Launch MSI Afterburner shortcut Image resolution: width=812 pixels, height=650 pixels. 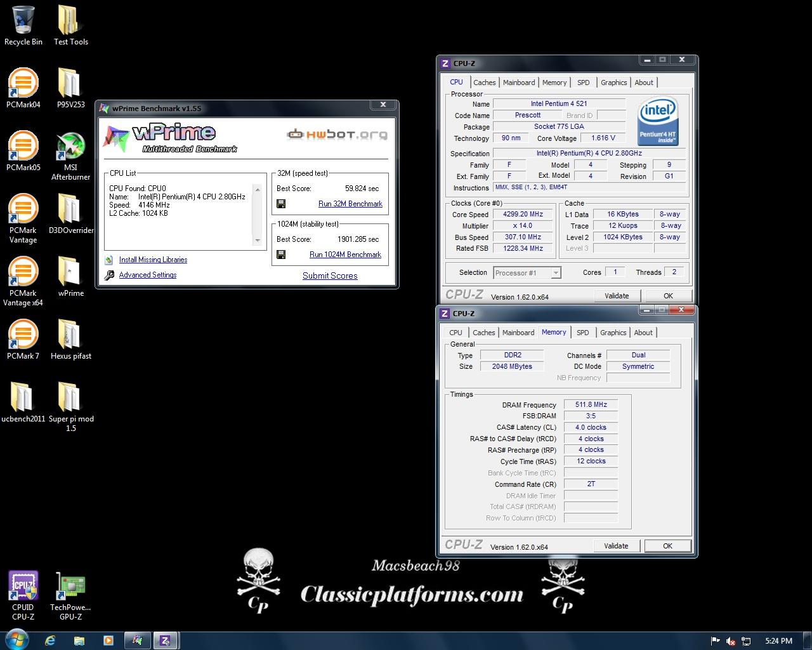click(x=70, y=156)
